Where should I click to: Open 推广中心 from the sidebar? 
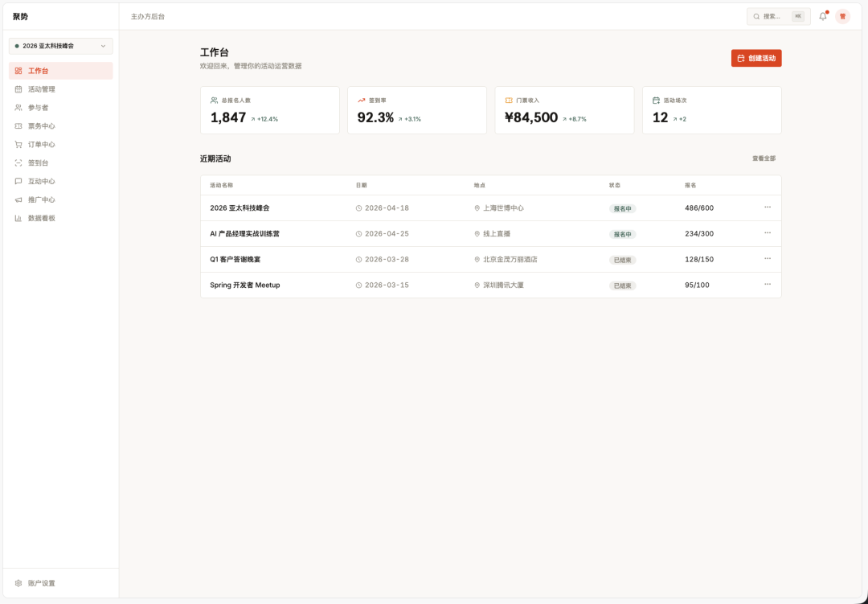click(x=61, y=199)
